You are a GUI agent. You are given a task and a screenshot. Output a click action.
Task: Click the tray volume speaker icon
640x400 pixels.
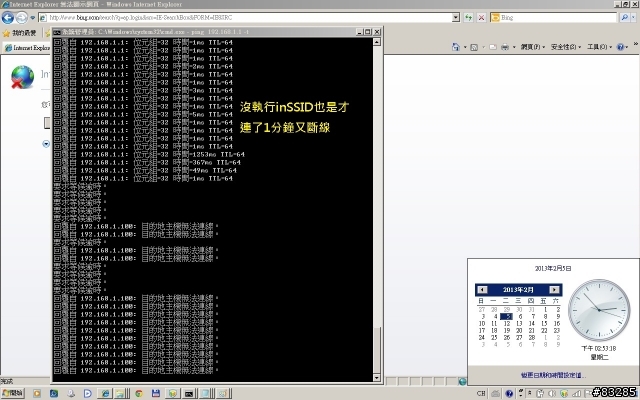tap(552, 393)
